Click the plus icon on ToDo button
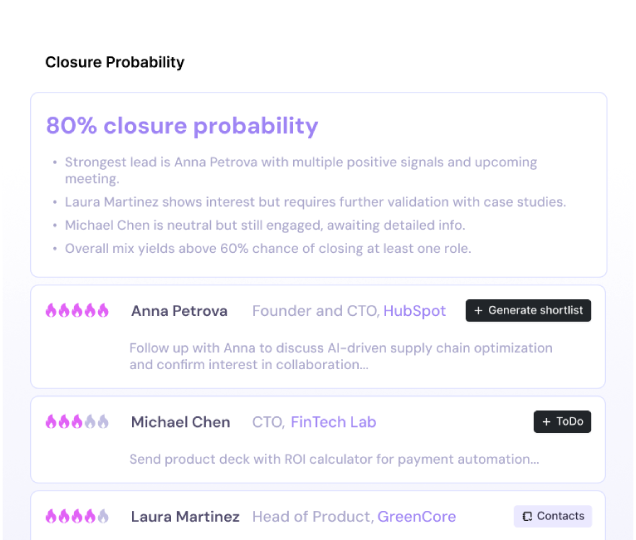The width and height of the screenshot is (636, 540). tap(546, 422)
